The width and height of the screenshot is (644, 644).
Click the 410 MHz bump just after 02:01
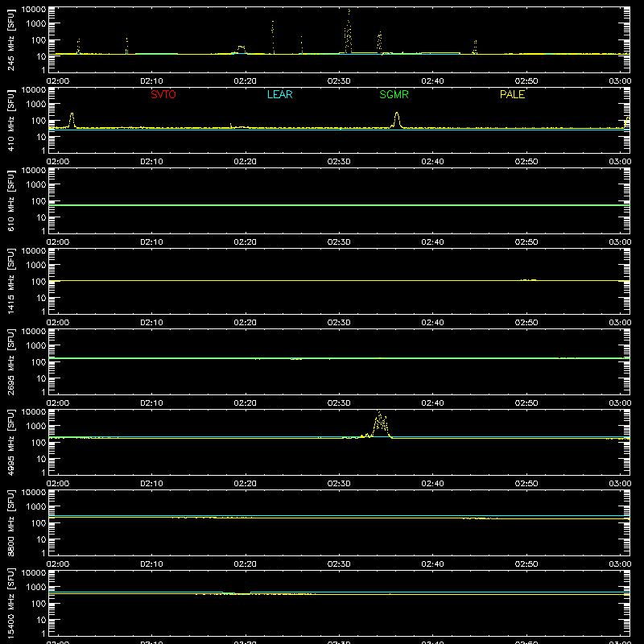click(72, 119)
